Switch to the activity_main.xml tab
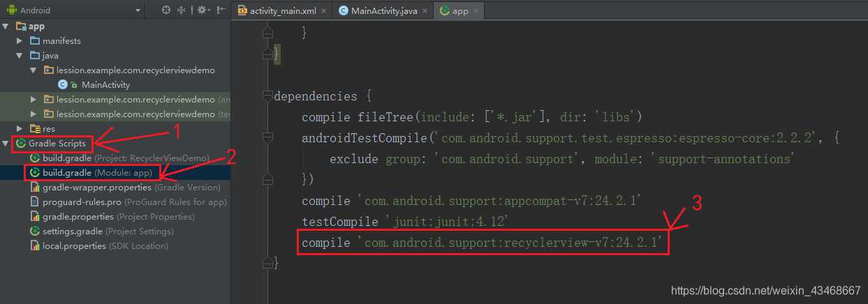The width and height of the screenshot is (868, 304). (x=284, y=10)
